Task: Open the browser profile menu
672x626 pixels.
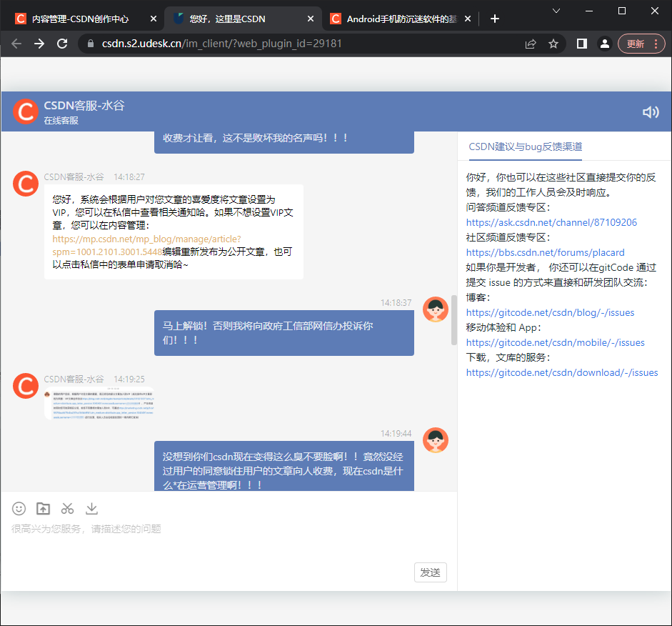Action: (x=605, y=44)
